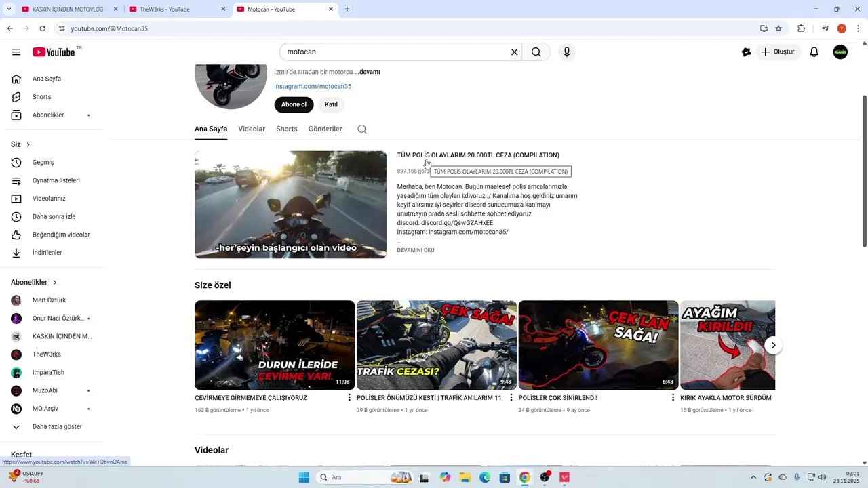The height and width of the screenshot is (488, 868).
Task: Open the YouTube account avatar menu
Action: click(840, 52)
